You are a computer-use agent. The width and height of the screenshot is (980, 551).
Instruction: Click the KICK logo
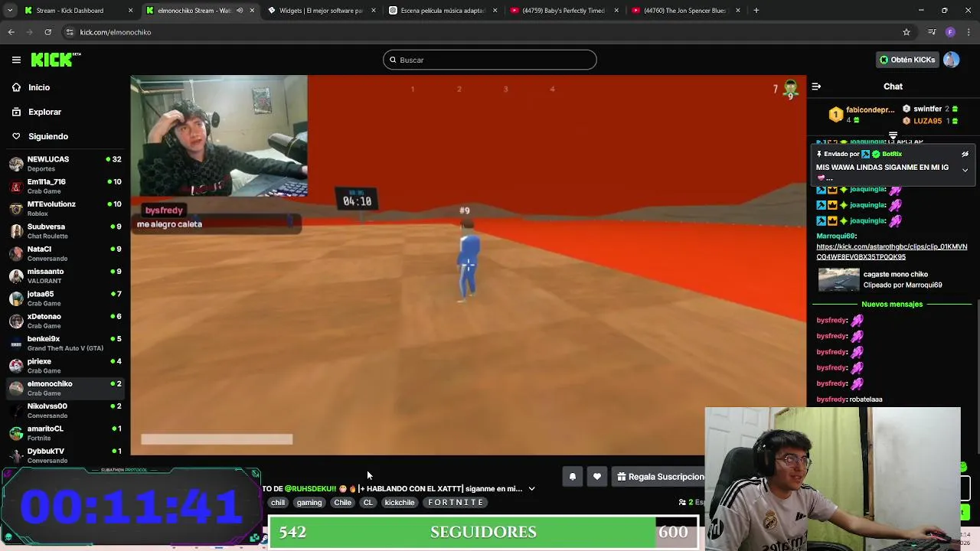pos(55,60)
